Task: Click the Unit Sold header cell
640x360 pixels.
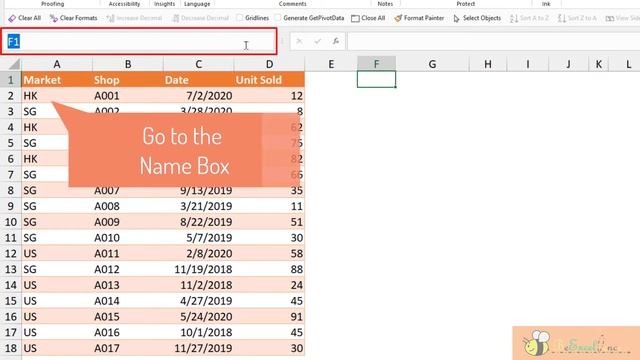Action: (269, 80)
